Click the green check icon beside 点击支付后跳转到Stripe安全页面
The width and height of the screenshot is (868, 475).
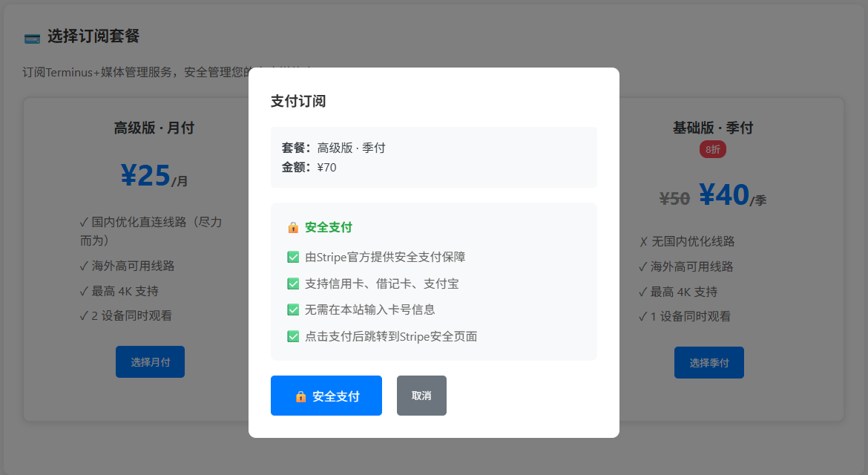(x=293, y=336)
